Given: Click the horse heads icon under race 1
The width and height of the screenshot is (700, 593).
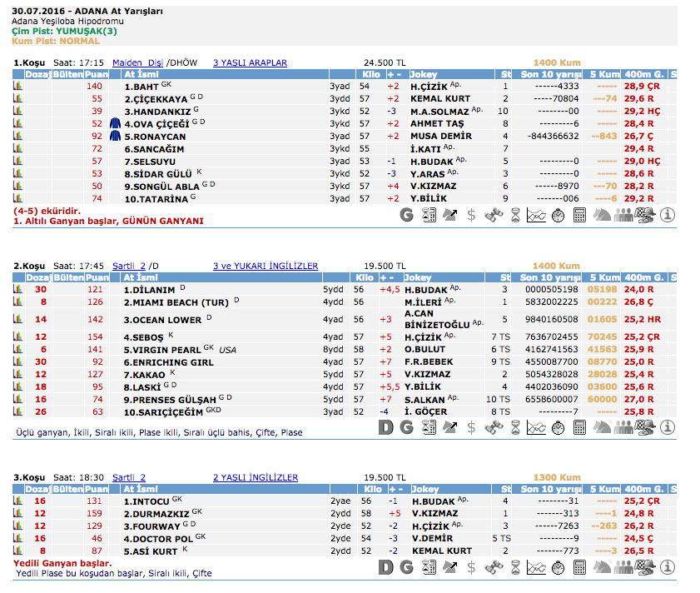Looking at the screenshot, I should point(602,215).
